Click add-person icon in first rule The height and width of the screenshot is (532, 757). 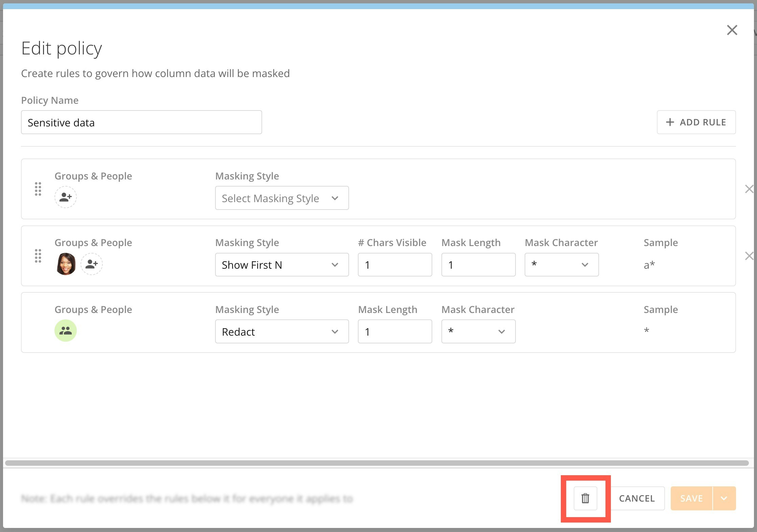(x=66, y=197)
